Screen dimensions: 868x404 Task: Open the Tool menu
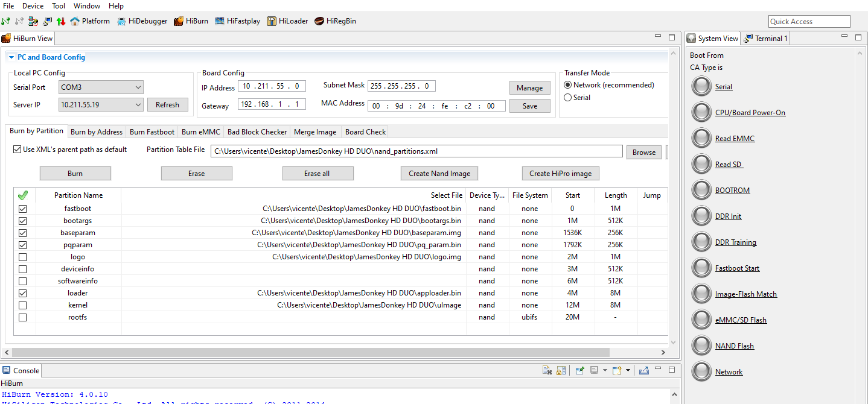tap(59, 6)
